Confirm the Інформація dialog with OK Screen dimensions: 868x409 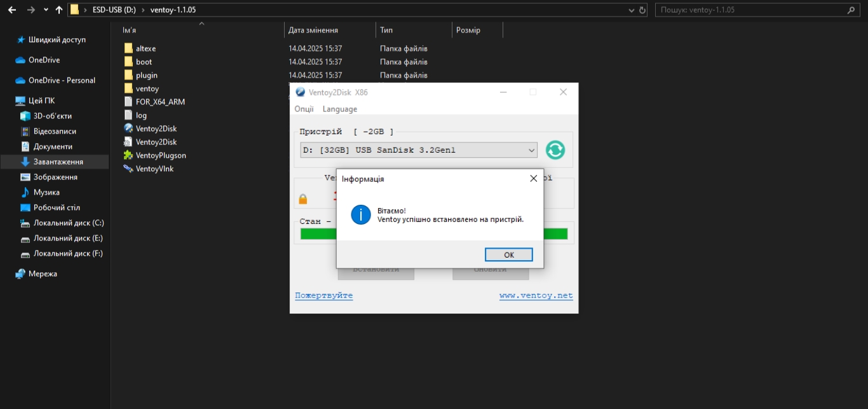[509, 254]
